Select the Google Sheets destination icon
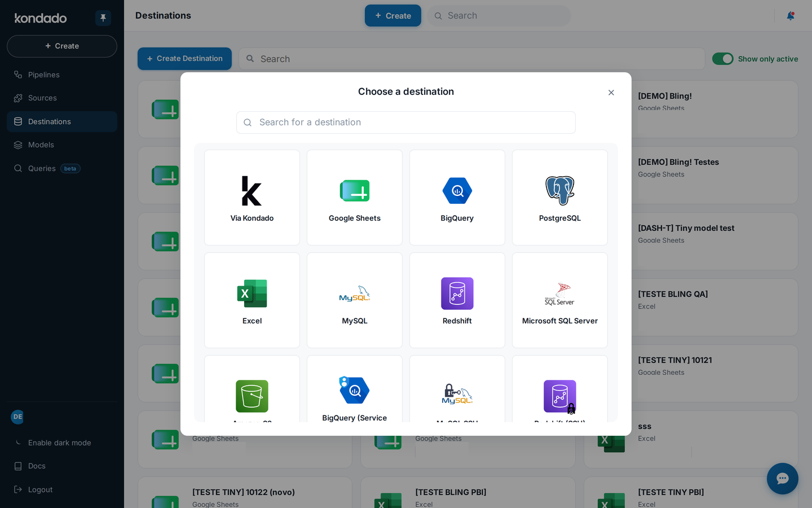 355,191
